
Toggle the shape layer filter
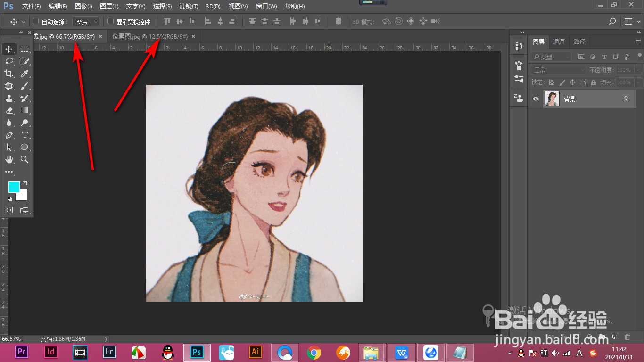615,57
